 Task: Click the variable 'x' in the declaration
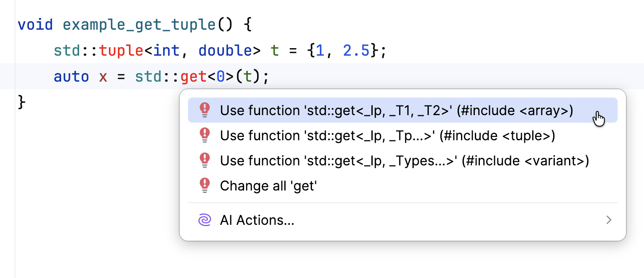pyautogui.click(x=103, y=77)
